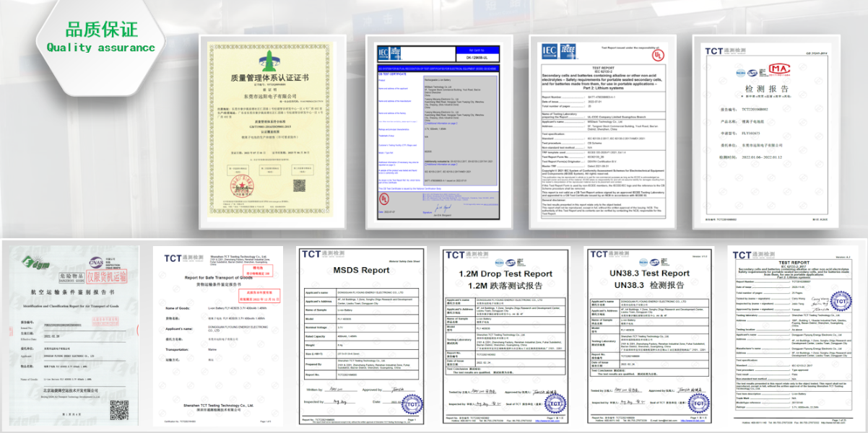Open the IEC 62133-2 Test Report with UL logo
Image resolution: width=868 pixels, height=433 pixels.
tap(601, 131)
